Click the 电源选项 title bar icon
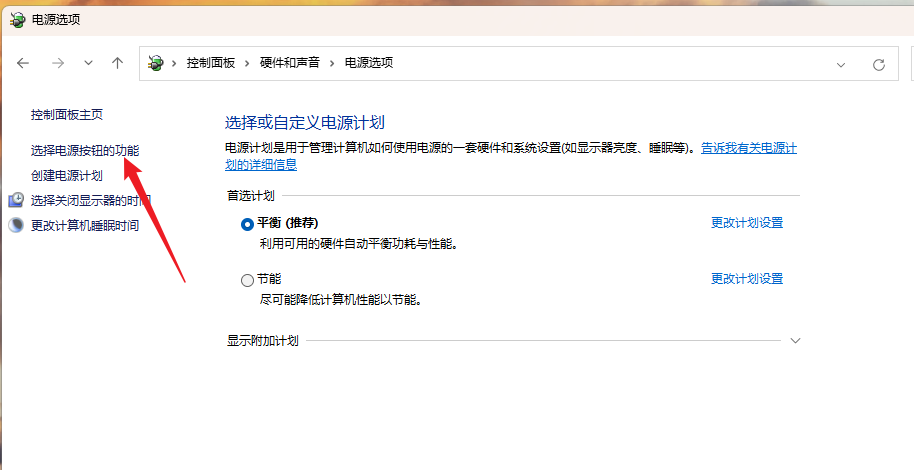 tap(17, 20)
